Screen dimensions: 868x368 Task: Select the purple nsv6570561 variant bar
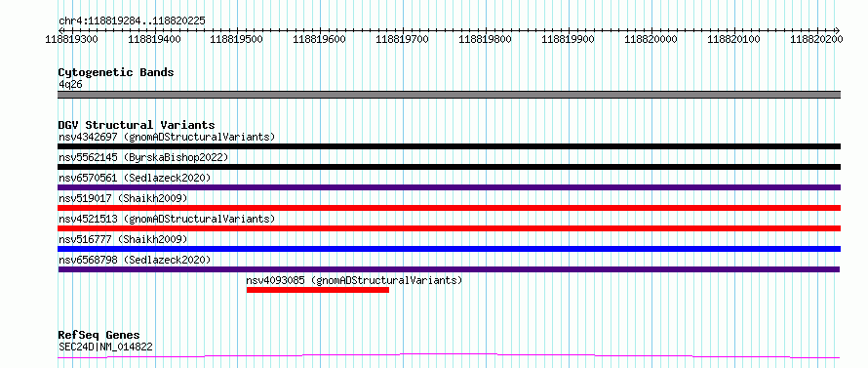(449, 187)
